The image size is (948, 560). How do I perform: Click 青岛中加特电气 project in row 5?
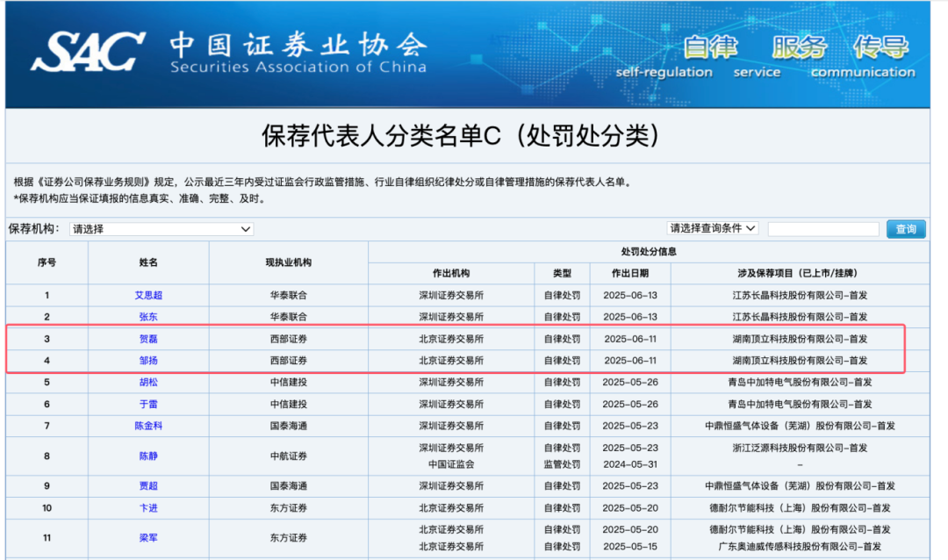click(x=800, y=382)
